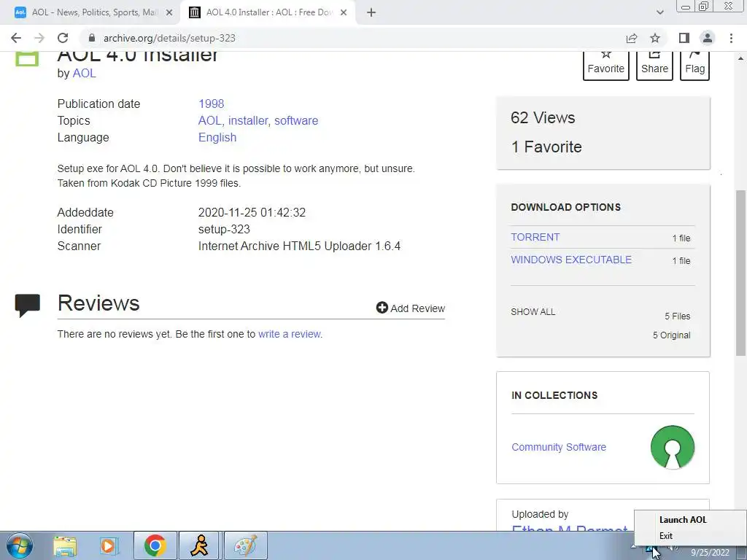Click the Community Software green logo
The height and width of the screenshot is (560, 747).
(672, 447)
